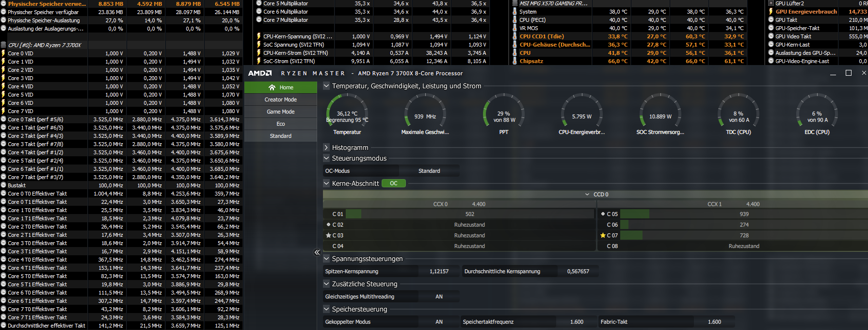
Task: Collapse the Ryzen Master sidebar with double-arrow icon
Action: pyautogui.click(x=317, y=252)
